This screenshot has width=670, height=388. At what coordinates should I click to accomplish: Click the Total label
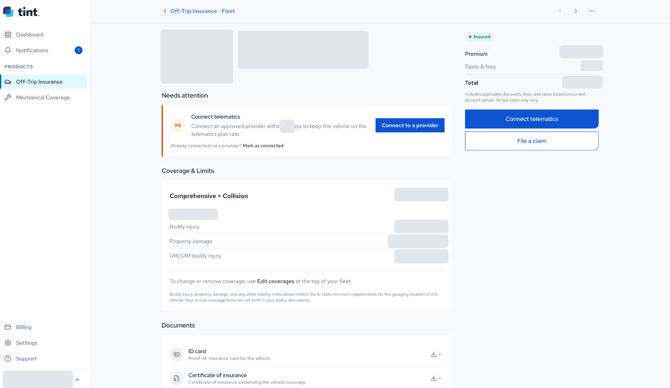point(471,83)
